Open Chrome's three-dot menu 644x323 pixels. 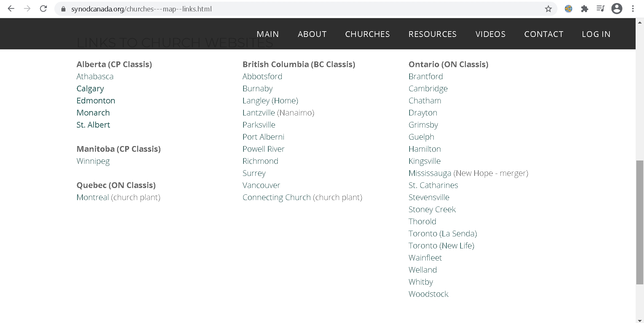[633, 9]
